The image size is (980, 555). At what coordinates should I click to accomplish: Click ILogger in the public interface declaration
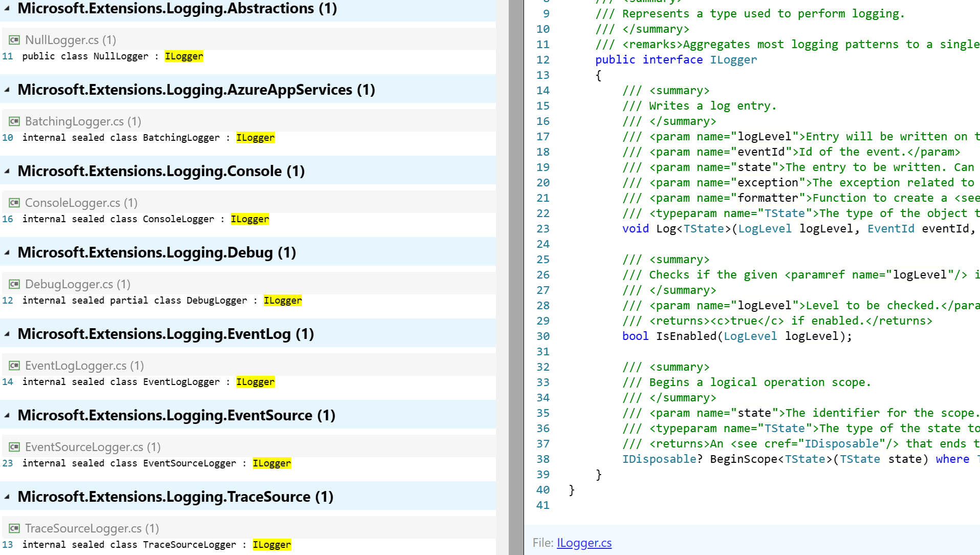click(x=733, y=60)
